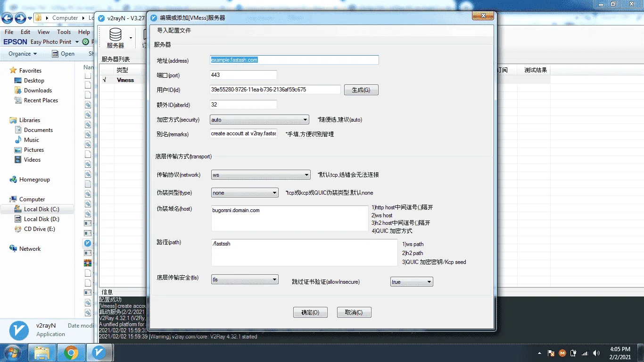
Task: Click the orange M tray icon
Action: [x=562, y=353]
